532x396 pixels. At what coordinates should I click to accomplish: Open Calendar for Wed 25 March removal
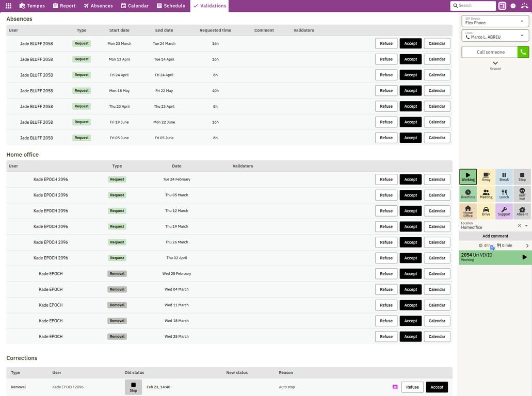pos(437,337)
